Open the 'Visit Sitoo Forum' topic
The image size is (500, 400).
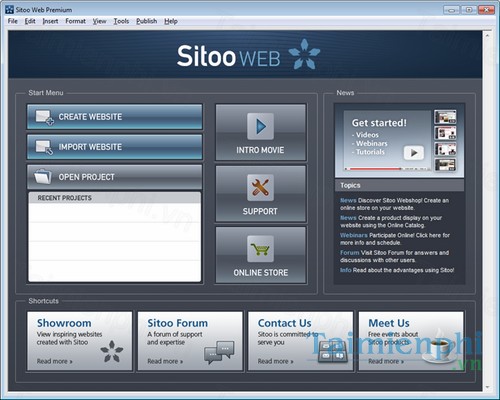(x=395, y=256)
